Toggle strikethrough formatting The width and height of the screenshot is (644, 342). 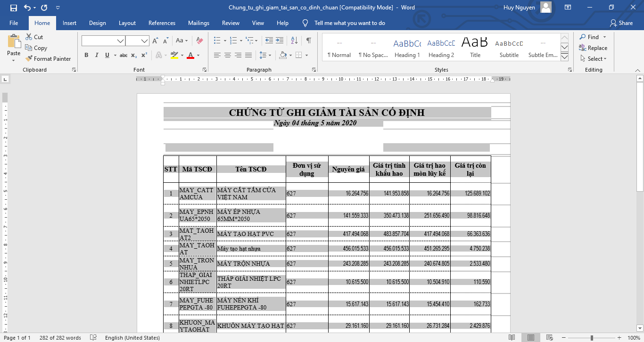tap(124, 55)
